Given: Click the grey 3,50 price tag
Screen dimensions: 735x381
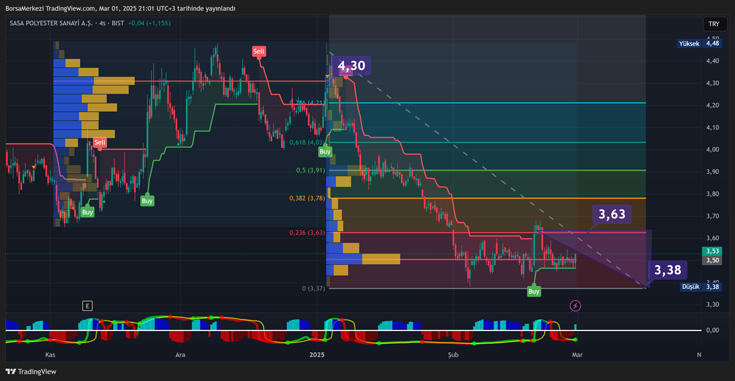Looking at the screenshot, I should (712, 260).
